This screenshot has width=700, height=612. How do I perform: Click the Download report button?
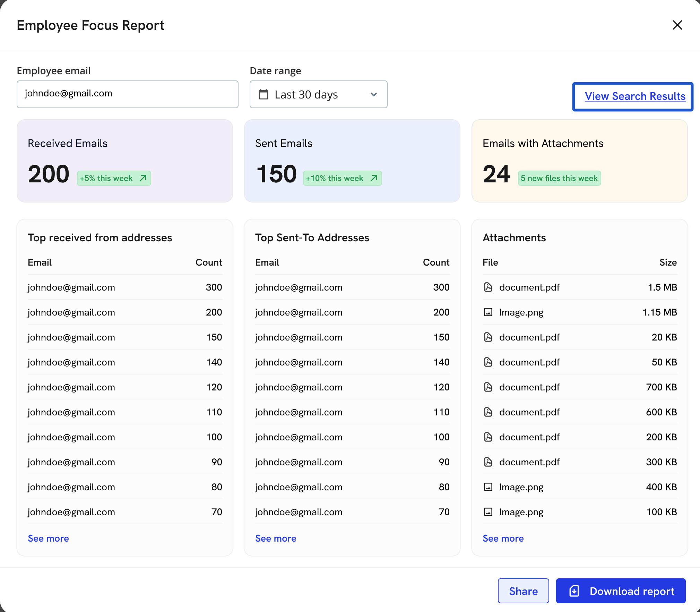point(621,591)
